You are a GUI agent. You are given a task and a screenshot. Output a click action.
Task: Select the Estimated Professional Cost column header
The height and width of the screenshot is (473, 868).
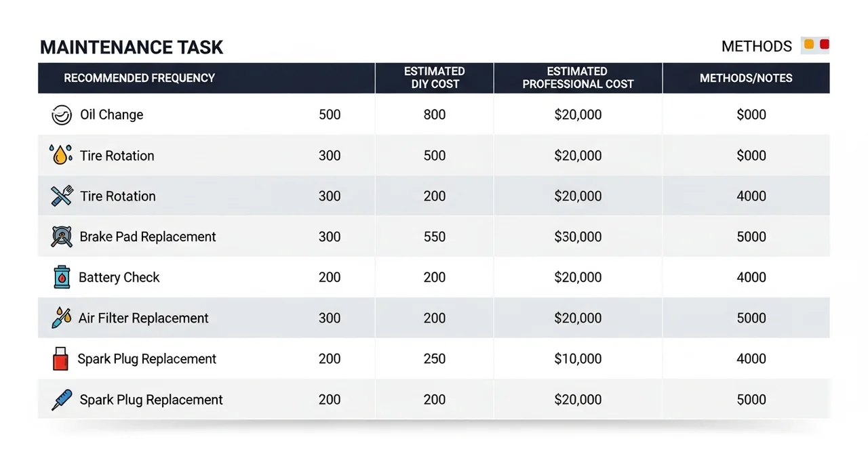pyautogui.click(x=578, y=78)
